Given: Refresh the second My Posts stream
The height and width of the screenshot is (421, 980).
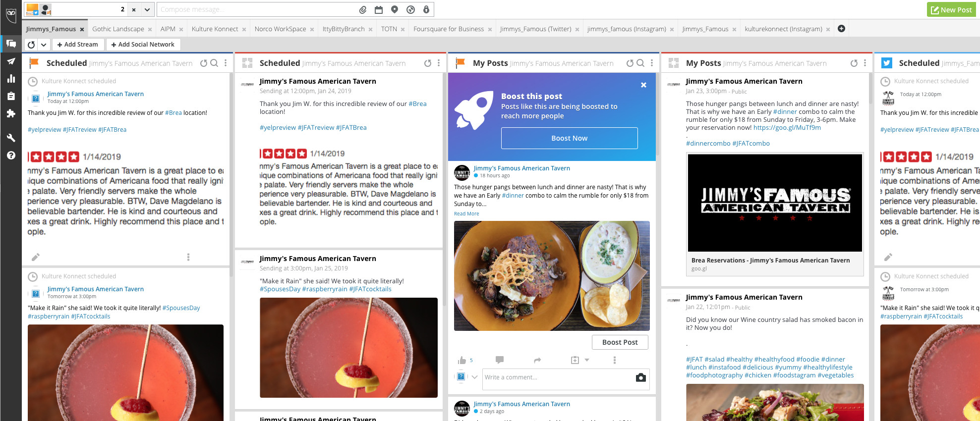Looking at the screenshot, I should (x=854, y=63).
